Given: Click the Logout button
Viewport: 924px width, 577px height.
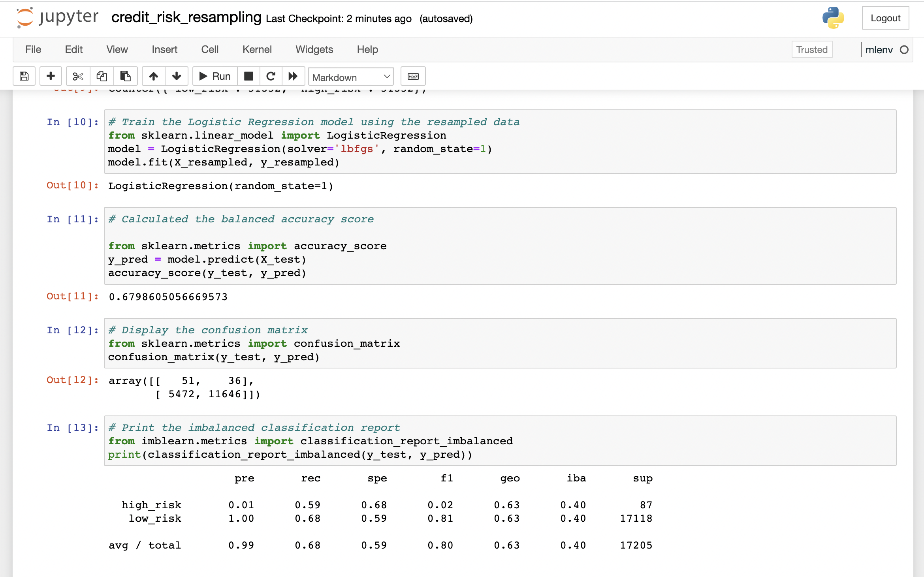Looking at the screenshot, I should coord(885,18).
